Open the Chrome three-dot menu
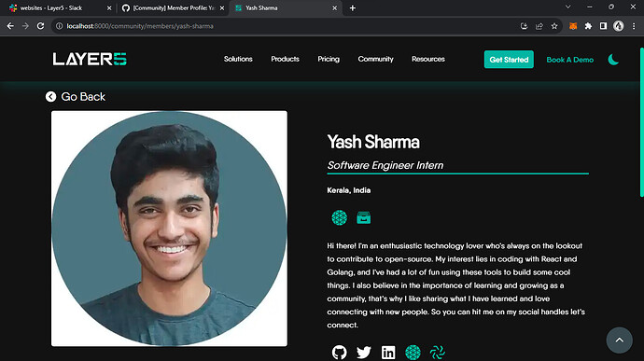 coord(634,26)
